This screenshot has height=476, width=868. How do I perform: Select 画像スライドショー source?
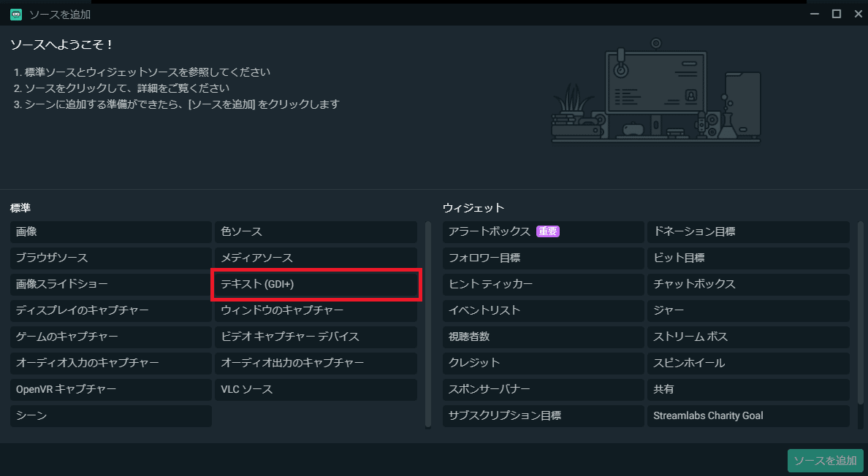click(111, 284)
